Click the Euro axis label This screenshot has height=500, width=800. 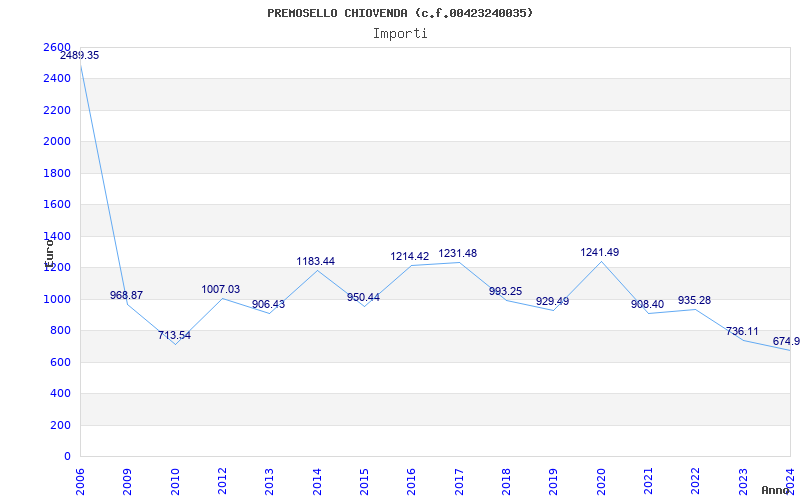click(49, 254)
